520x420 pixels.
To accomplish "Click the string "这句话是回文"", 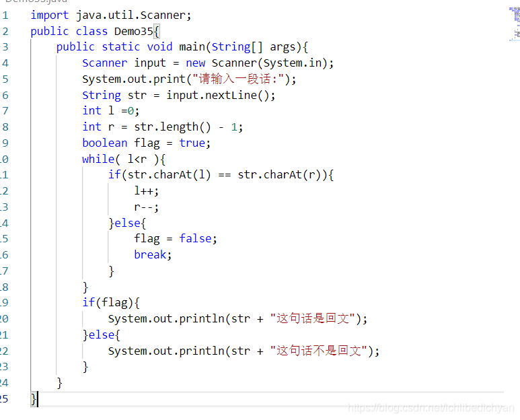I will tap(313, 318).
